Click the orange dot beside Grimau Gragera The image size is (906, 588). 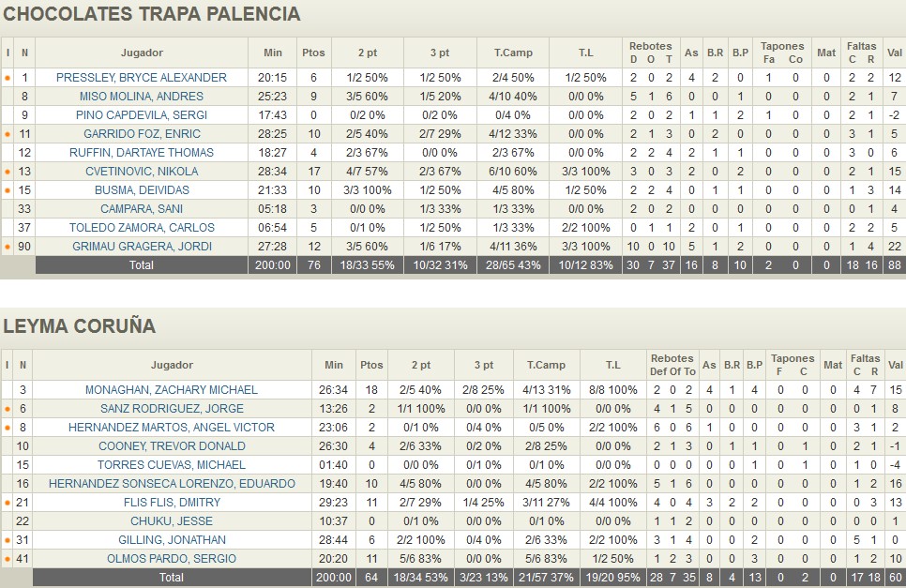click(8, 247)
